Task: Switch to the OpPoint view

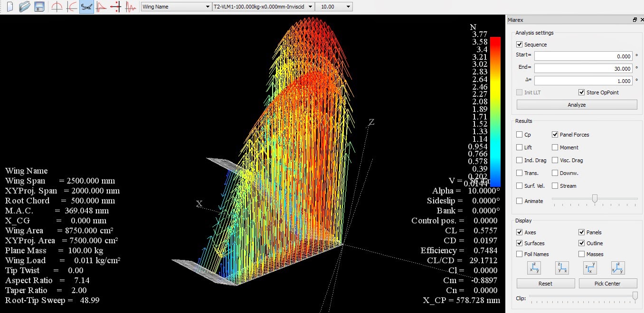Action: (x=56, y=7)
